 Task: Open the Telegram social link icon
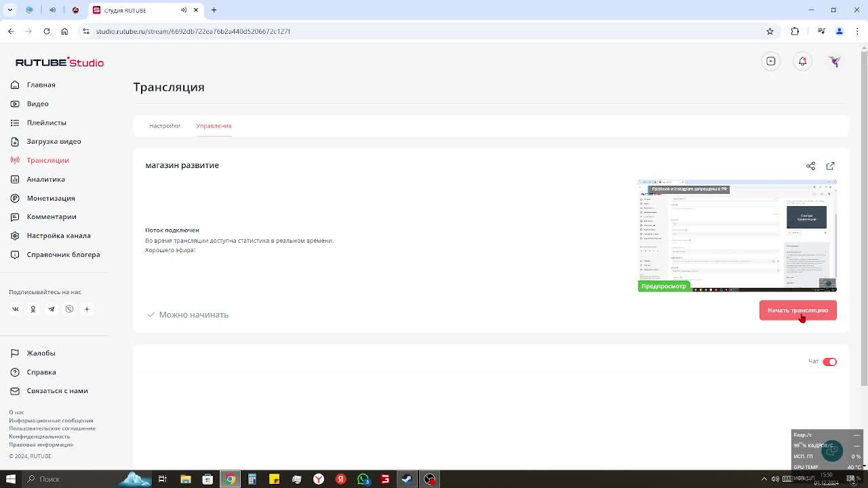pyautogui.click(x=51, y=309)
